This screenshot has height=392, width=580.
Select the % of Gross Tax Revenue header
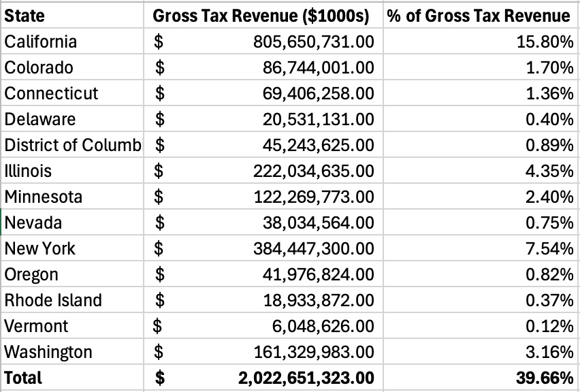click(479, 16)
